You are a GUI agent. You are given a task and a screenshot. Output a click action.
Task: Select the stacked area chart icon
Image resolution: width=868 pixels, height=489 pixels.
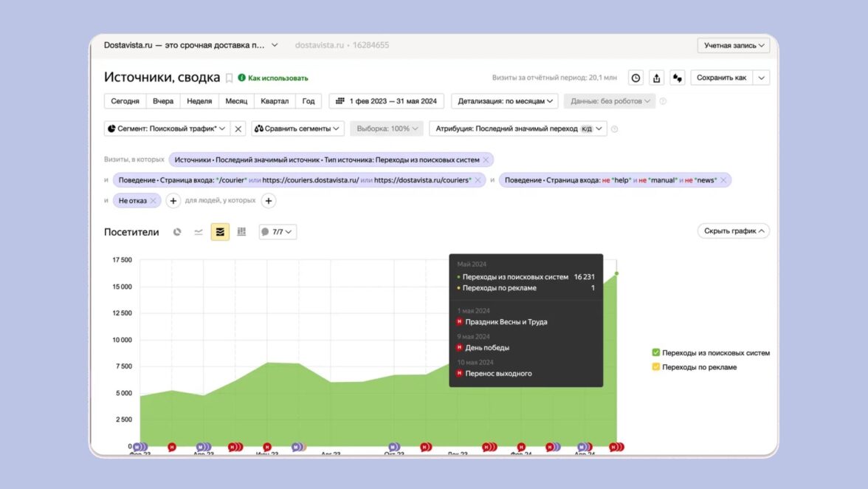pos(219,232)
